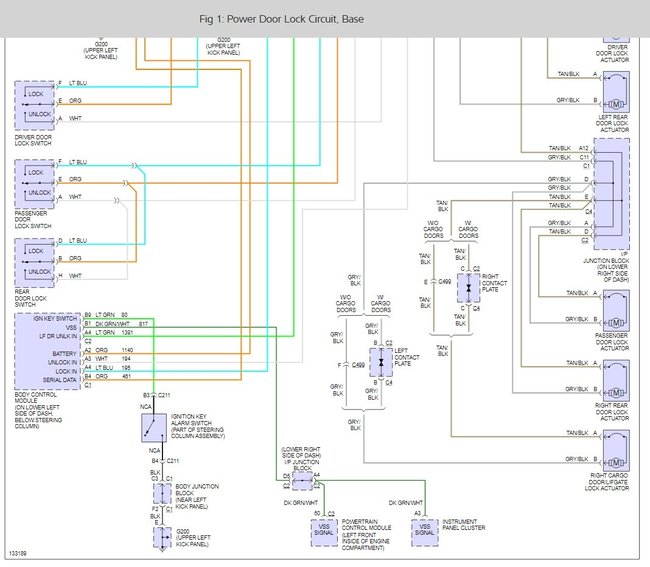Click the 'BATTERY' pin label in body control module
This screenshot has width=650, height=567.
point(64,354)
